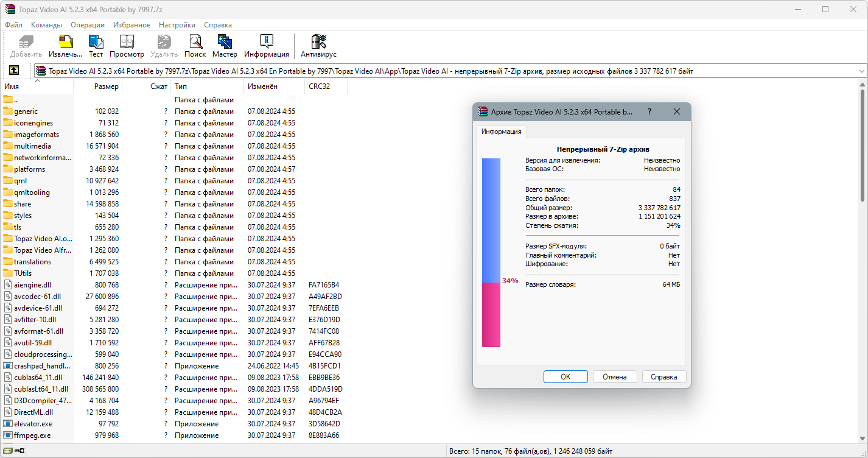Run the Antivirus (Антивирус) toolbar icon
This screenshot has height=458, width=868.
[318, 42]
